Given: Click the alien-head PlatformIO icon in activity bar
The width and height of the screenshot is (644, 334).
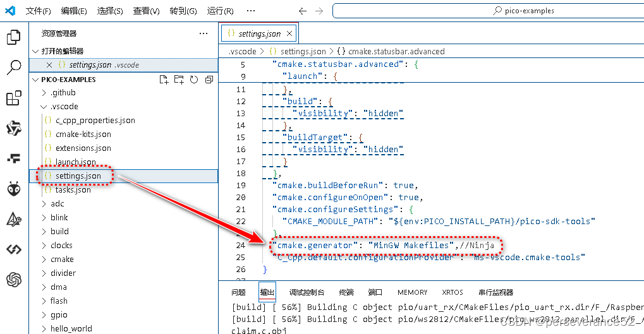Looking at the screenshot, I should coord(13,189).
